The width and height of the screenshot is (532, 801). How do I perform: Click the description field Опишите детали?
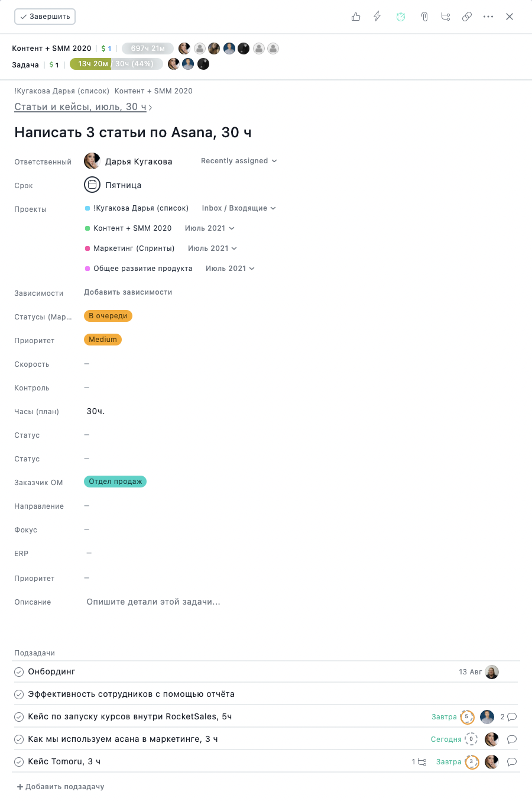tap(154, 602)
